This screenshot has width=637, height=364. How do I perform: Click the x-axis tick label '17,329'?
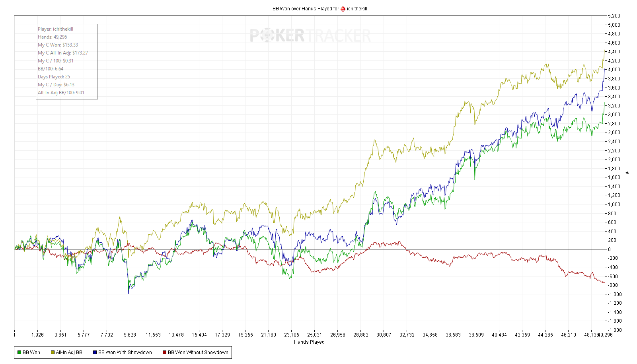(x=222, y=335)
